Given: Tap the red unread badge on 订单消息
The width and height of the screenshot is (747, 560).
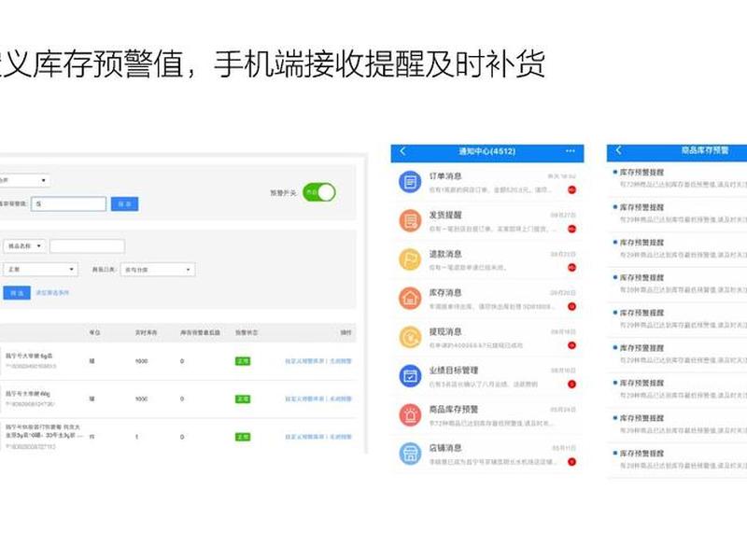Looking at the screenshot, I should point(571,190).
